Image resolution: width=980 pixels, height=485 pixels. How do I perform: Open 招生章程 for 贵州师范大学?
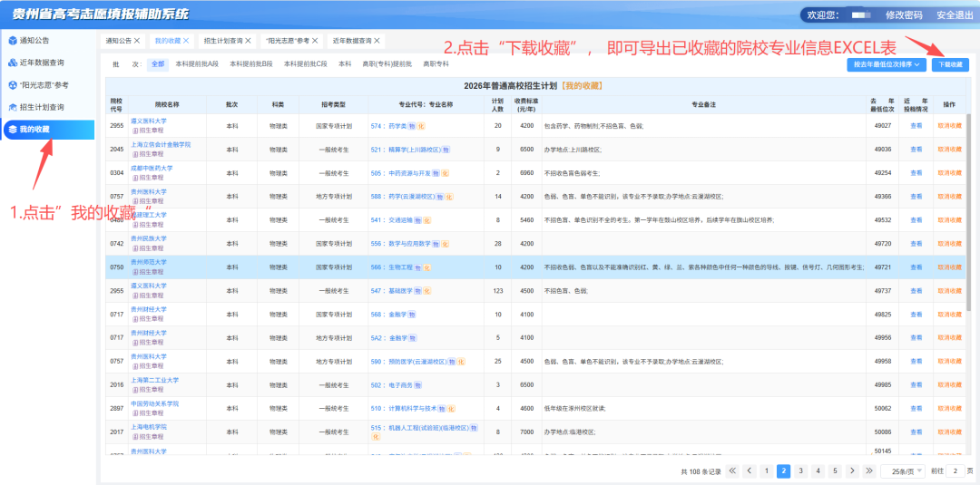[148, 272]
